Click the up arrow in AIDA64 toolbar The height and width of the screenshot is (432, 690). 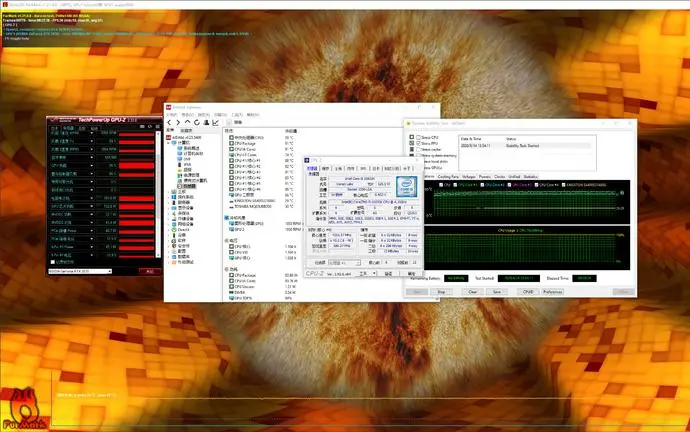click(188, 122)
